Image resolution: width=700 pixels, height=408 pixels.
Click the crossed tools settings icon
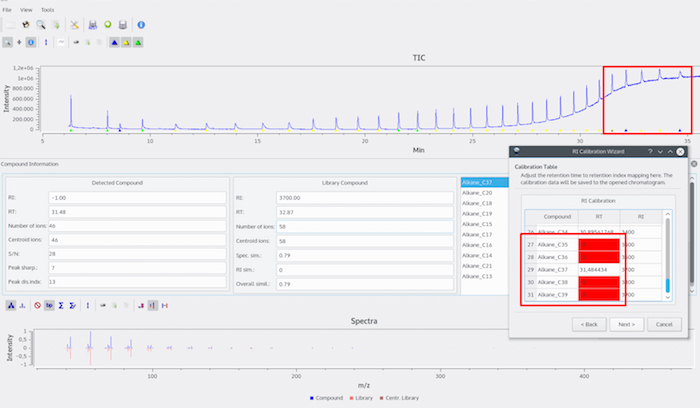pyautogui.click(x=75, y=24)
